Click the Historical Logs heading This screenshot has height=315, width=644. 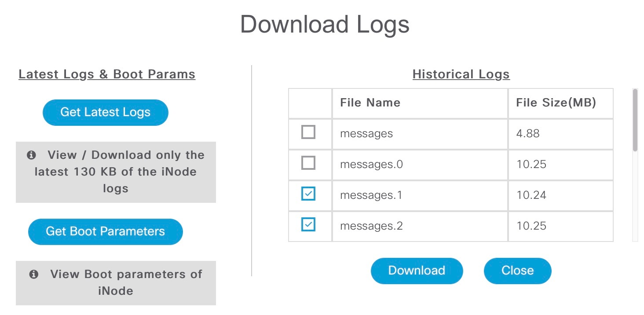coord(461,74)
